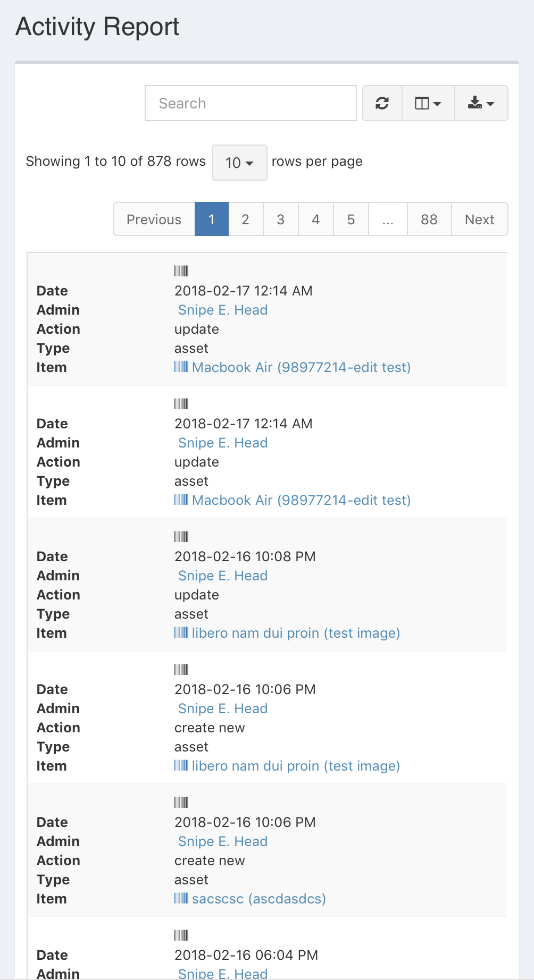Viewport: 534px width, 980px height.
Task: Click inside the Search input field
Action: [x=250, y=103]
